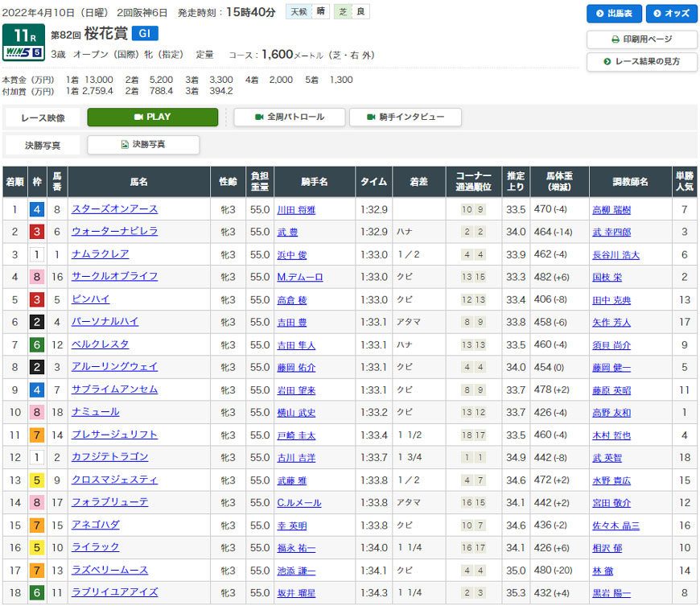Click the GI grade badge
Viewport: 700px width, 606px height.
(143, 34)
